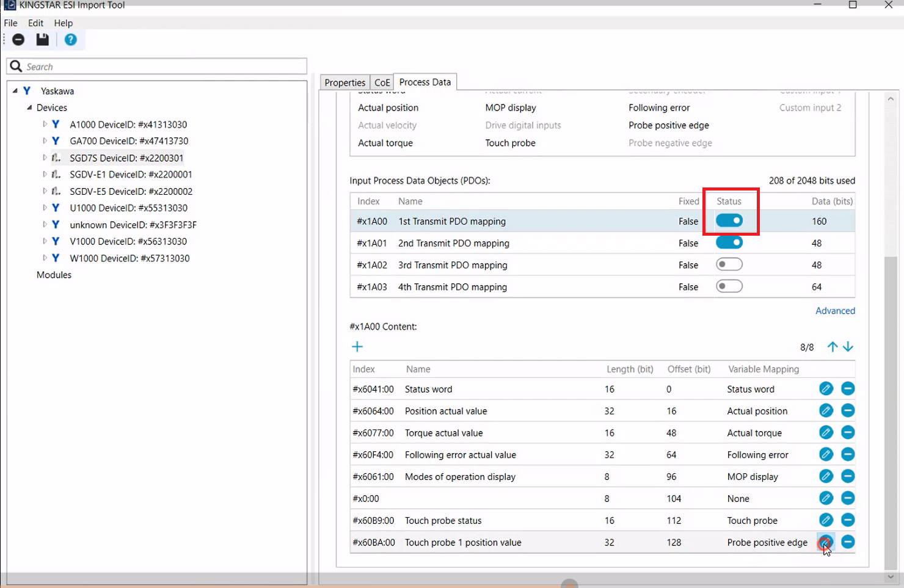904x588 pixels.
Task: Toggle 2nd Transmit PDO mapping status
Action: click(729, 243)
